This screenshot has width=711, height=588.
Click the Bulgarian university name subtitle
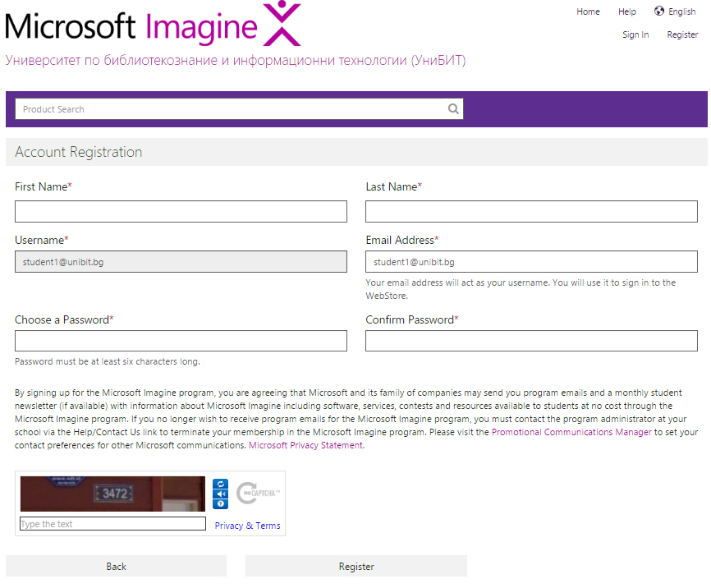tap(236, 60)
